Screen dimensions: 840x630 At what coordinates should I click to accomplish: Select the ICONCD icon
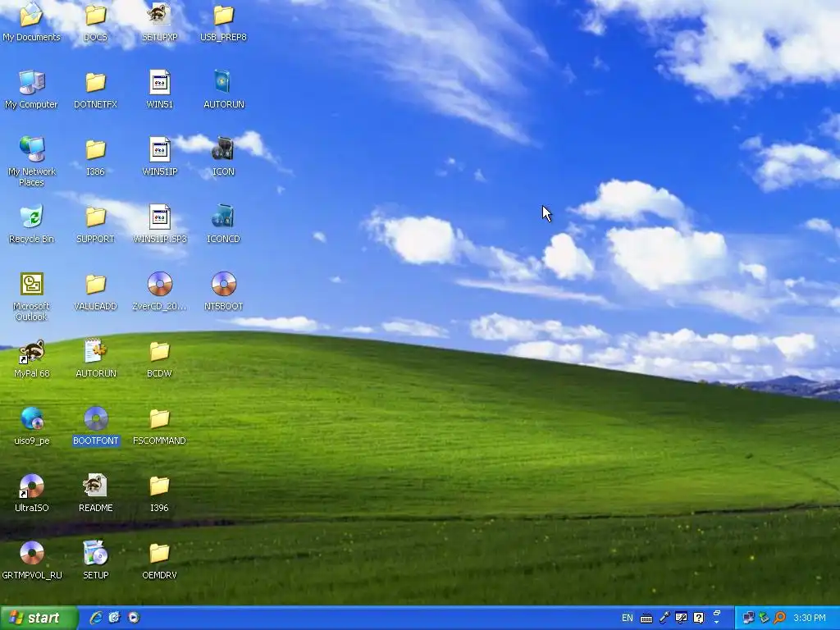point(223,224)
